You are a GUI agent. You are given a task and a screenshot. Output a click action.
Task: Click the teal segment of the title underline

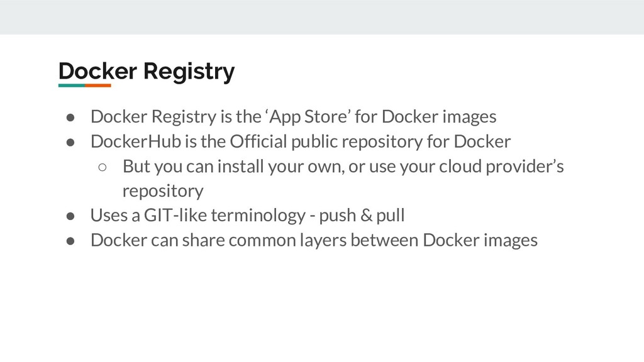click(x=72, y=85)
